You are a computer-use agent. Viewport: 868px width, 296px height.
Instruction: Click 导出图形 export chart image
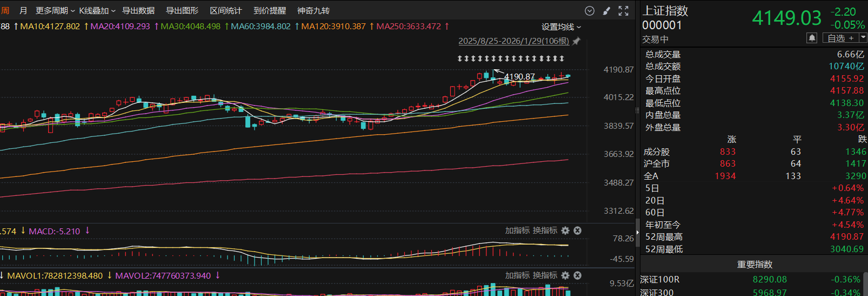(182, 11)
